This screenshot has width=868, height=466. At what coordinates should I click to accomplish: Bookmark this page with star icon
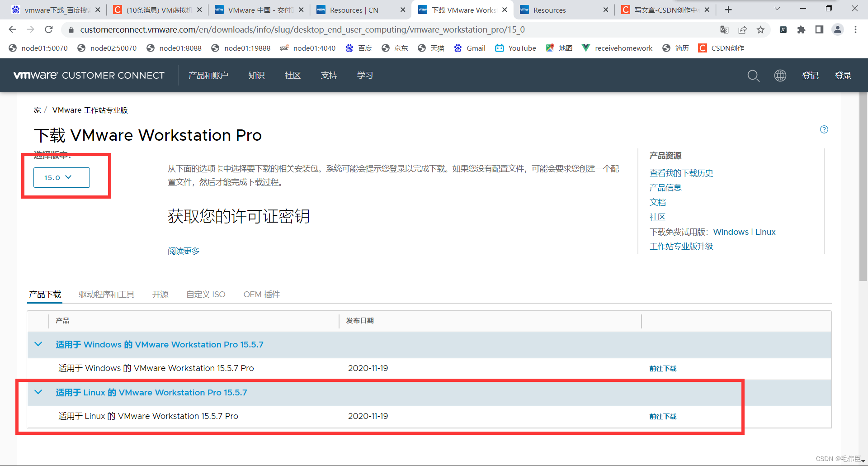760,29
